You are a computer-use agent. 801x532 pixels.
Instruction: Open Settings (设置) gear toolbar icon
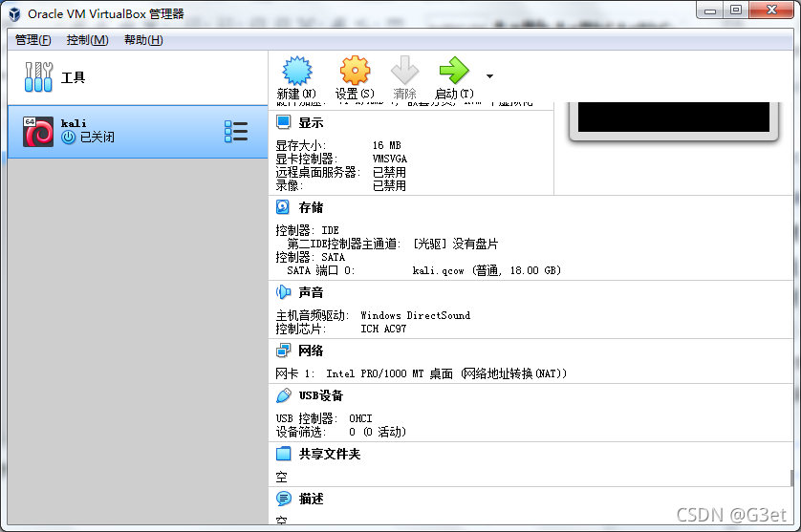pyautogui.click(x=355, y=70)
